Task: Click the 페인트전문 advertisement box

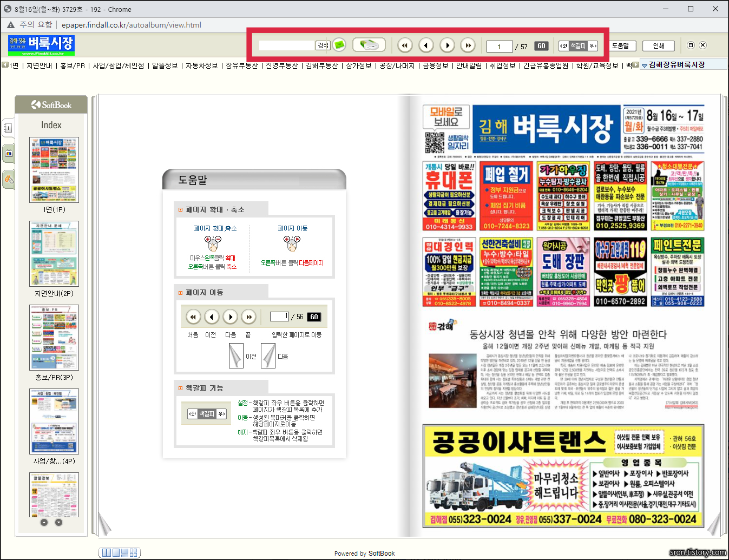Action: [677, 272]
